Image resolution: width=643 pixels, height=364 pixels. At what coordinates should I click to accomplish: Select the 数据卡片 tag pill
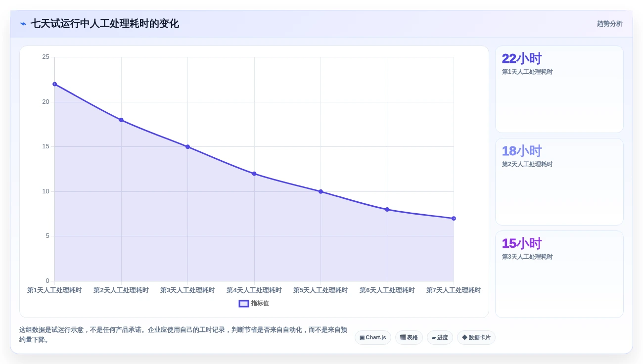pyautogui.click(x=476, y=338)
